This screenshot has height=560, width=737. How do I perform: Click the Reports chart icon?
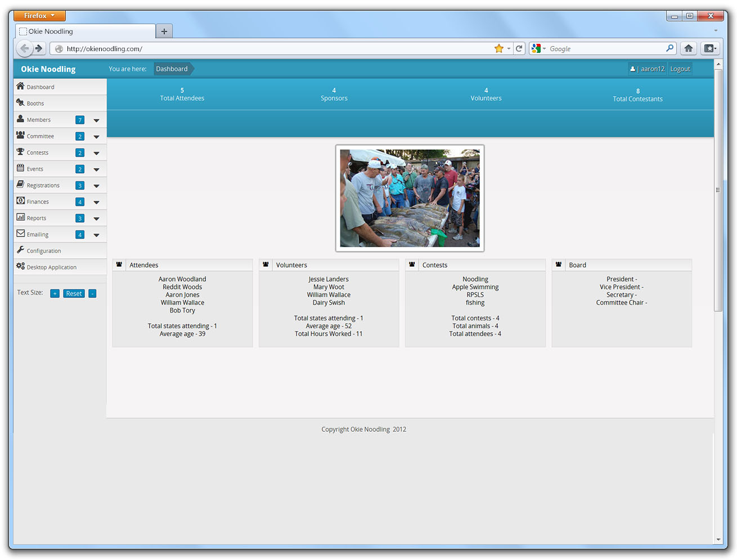20,217
